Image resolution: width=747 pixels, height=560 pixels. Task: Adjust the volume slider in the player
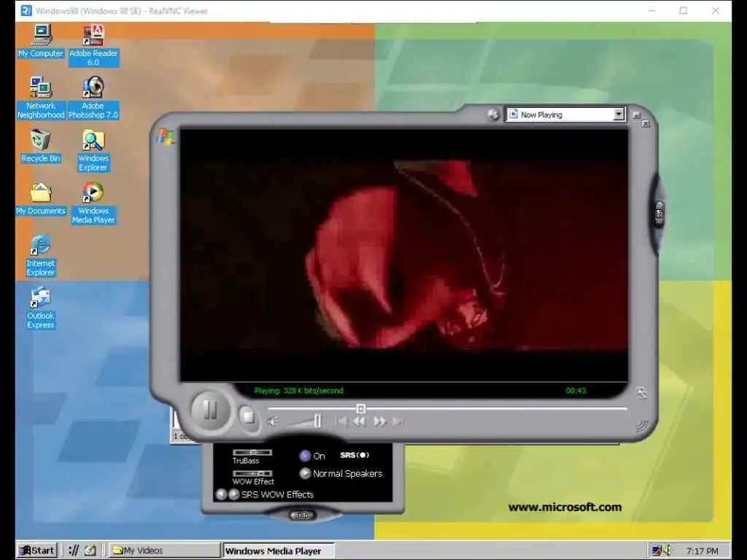[305, 421]
